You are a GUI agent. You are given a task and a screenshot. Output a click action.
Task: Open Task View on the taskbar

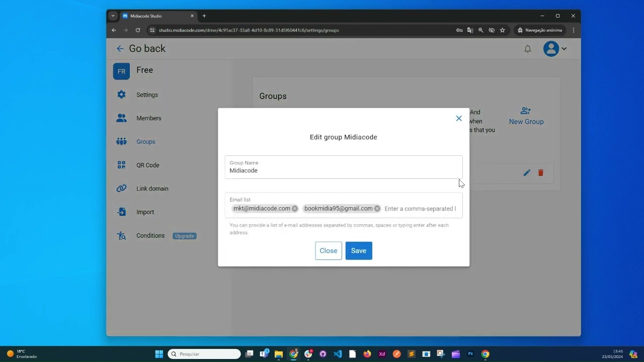tap(249, 354)
